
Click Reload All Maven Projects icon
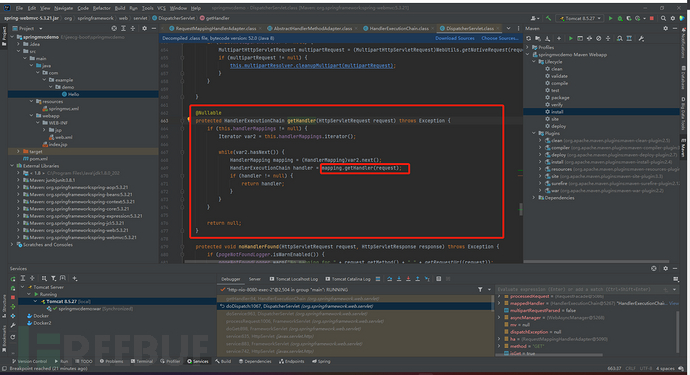[529, 39]
